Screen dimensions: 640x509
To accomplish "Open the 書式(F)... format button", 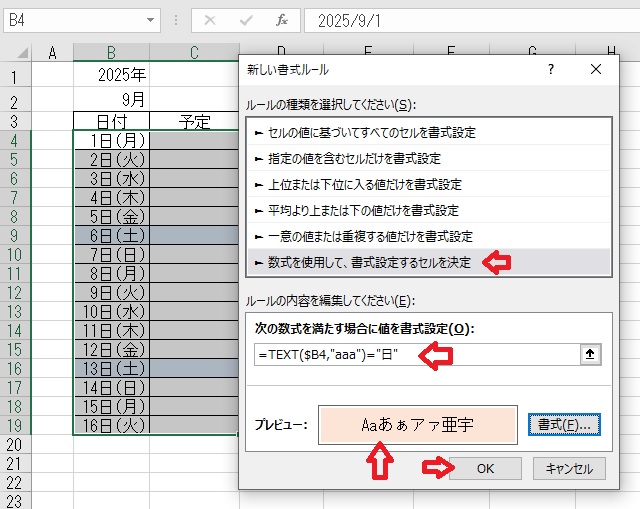I will (563, 424).
